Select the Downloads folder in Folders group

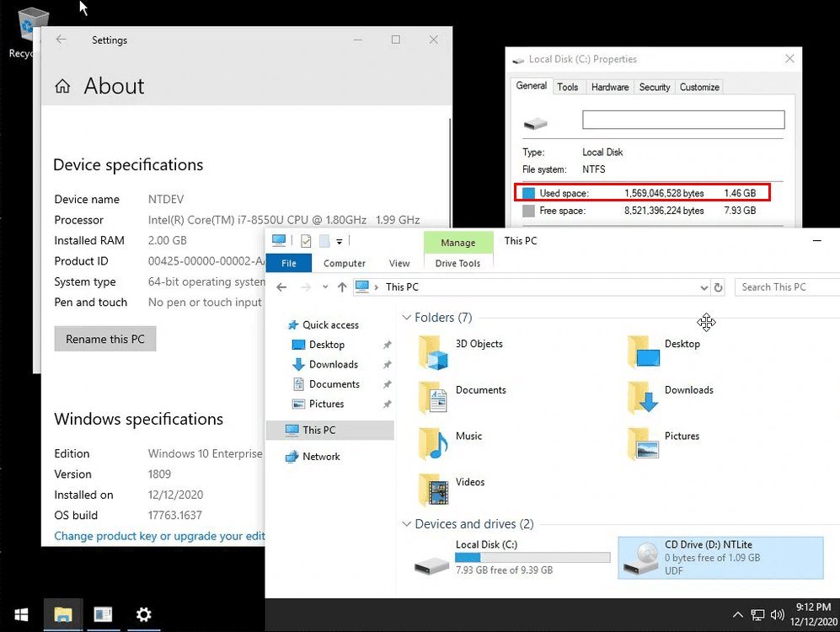click(671, 398)
